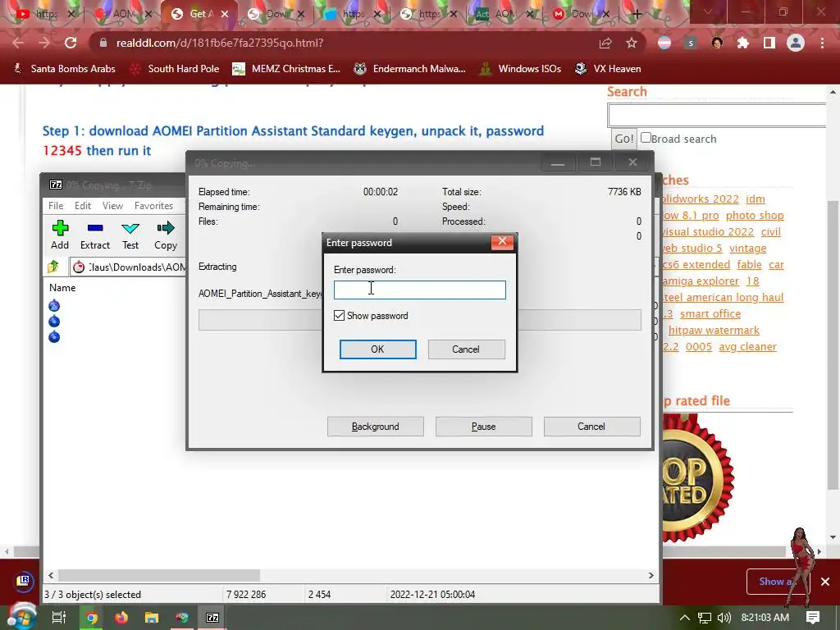Go up one folder in 7-Zip
Image resolution: width=840 pixels, height=630 pixels.
(x=53, y=267)
